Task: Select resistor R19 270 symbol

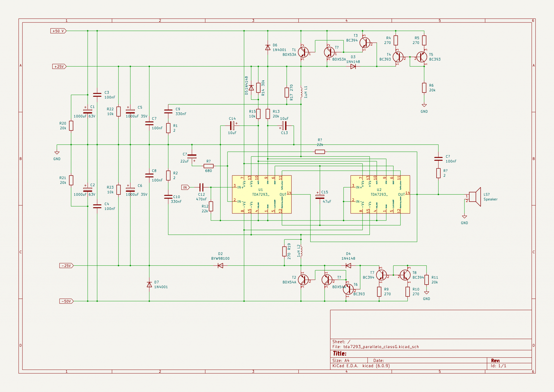Action: [x=284, y=251]
